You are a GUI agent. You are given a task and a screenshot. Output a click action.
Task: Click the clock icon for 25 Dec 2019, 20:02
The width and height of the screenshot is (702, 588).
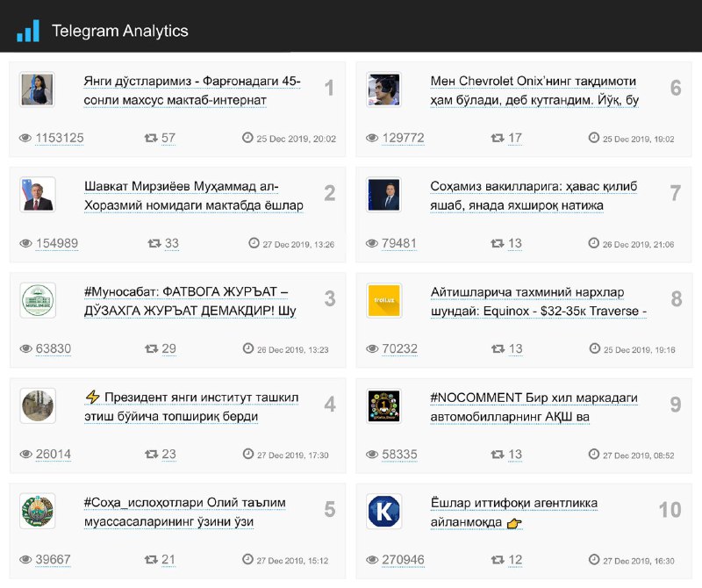point(247,138)
